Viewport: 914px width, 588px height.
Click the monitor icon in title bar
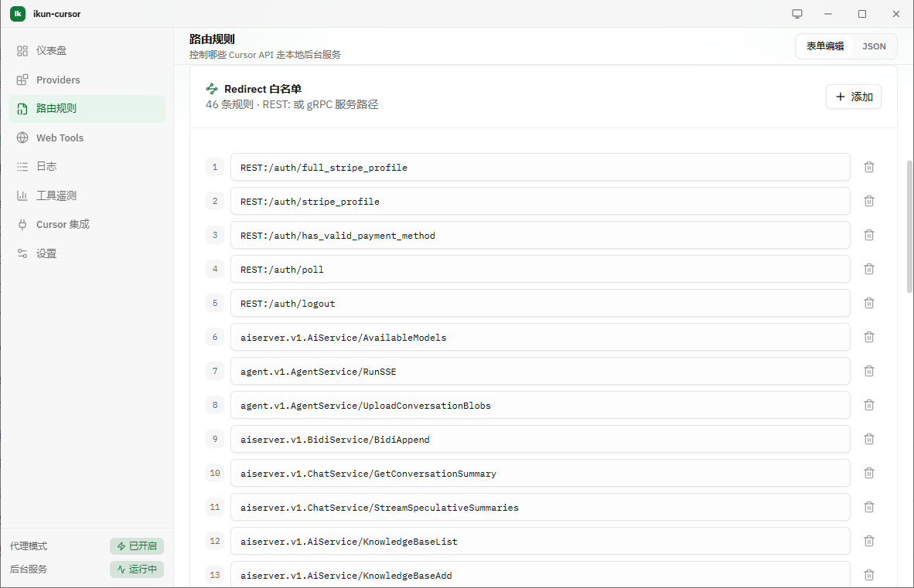[x=796, y=14]
